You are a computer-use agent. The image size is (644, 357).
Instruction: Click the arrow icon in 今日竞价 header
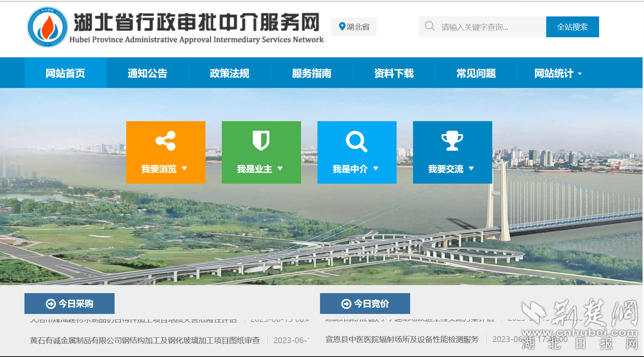[x=346, y=304]
